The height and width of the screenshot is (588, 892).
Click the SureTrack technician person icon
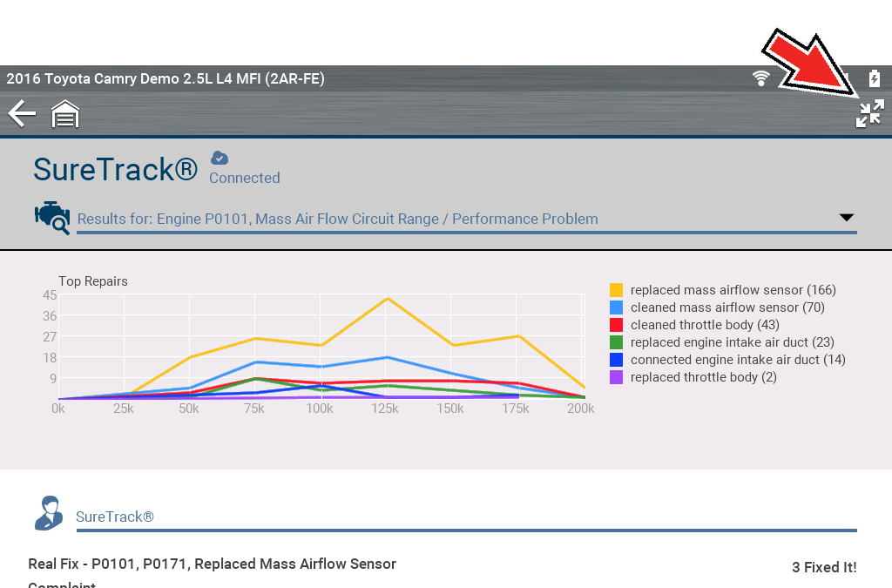pyautogui.click(x=49, y=513)
